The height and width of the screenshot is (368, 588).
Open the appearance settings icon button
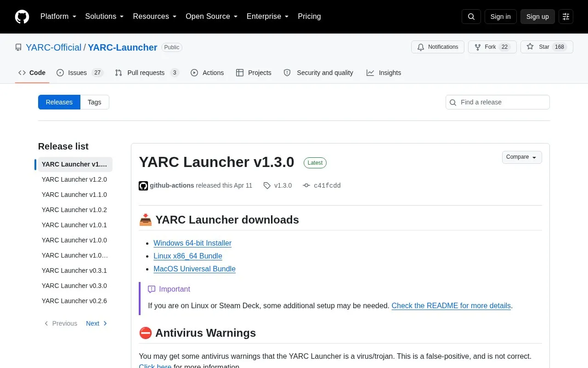pyautogui.click(x=566, y=17)
